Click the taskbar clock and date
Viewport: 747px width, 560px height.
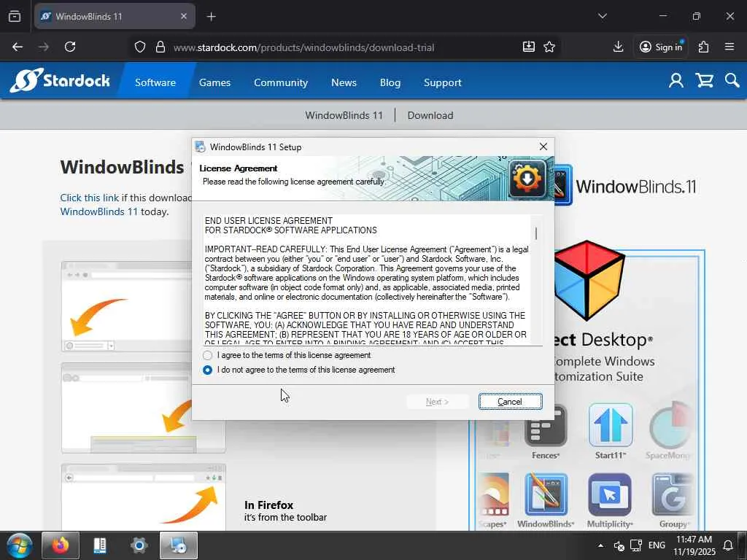694,545
